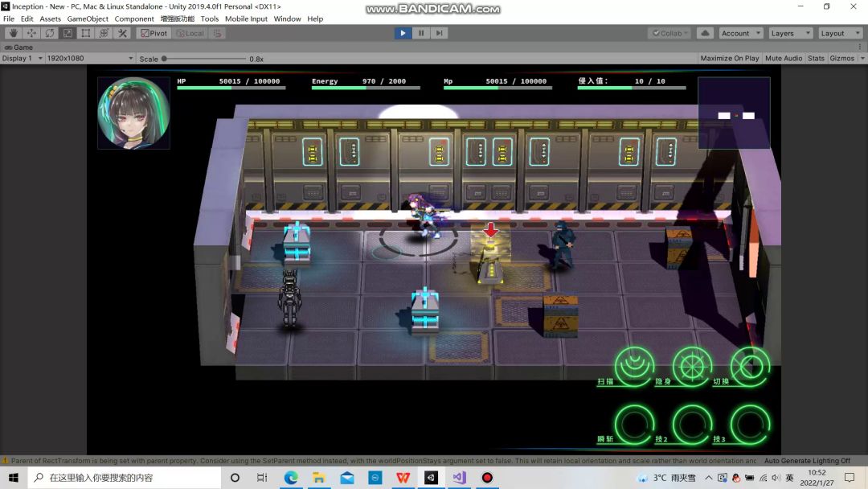This screenshot has width=868, height=489.
Task: Select the Hand tool in the toolbar
Action: pyautogui.click(x=13, y=33)
